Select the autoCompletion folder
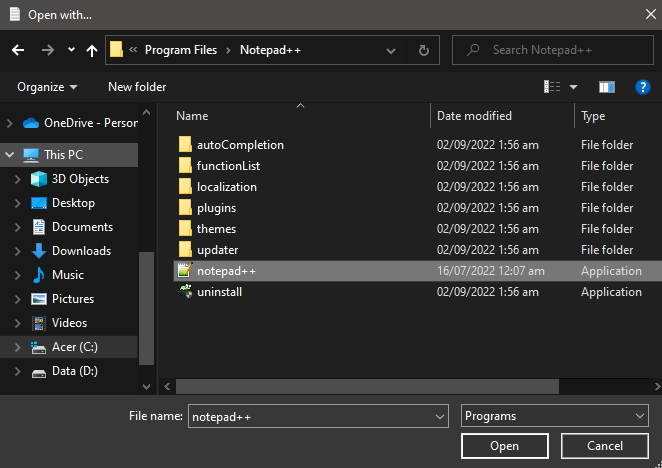662x468 pixels. pos(240,145)
